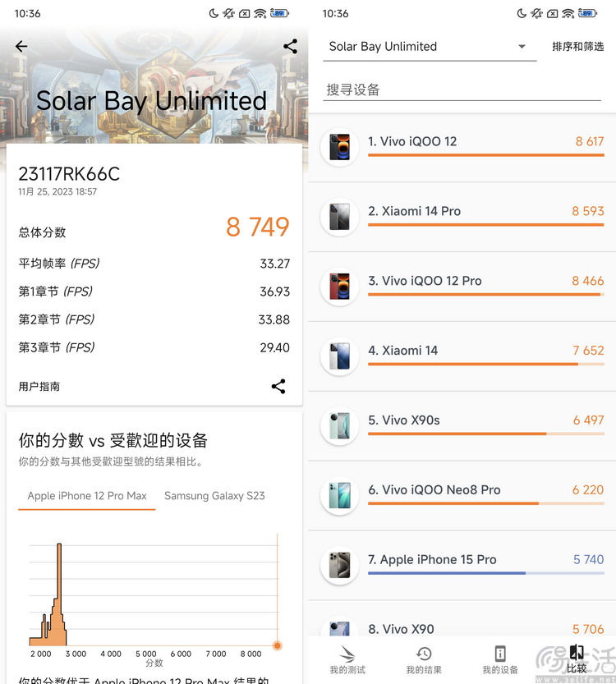616x684 pixels.
Task: Open the Vivo iQOO 12 ranking entry
Action: (x=462, y=148)
